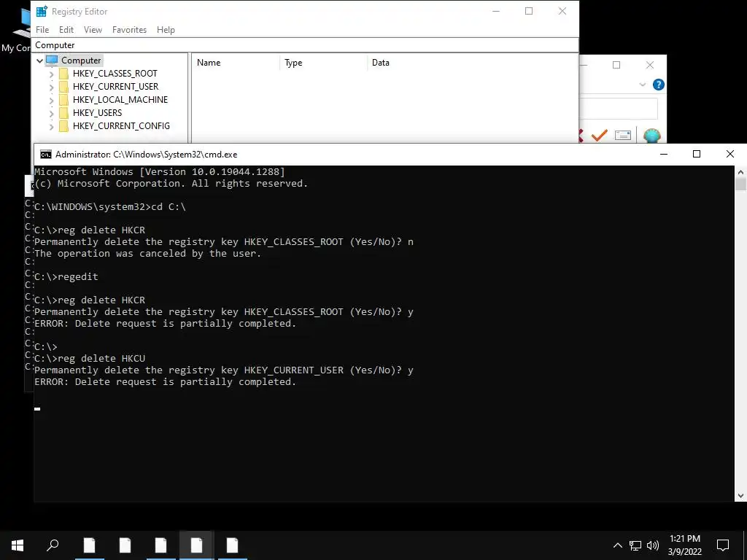Show hidden system tray icons

[x=617, y=545]
